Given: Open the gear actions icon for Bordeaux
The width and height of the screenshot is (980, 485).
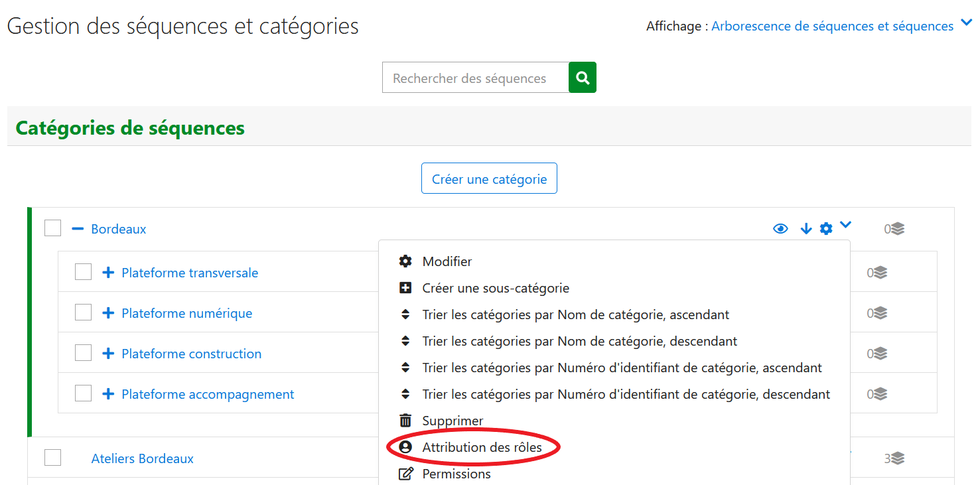Looking at the screenshot, I should (825, 228).
